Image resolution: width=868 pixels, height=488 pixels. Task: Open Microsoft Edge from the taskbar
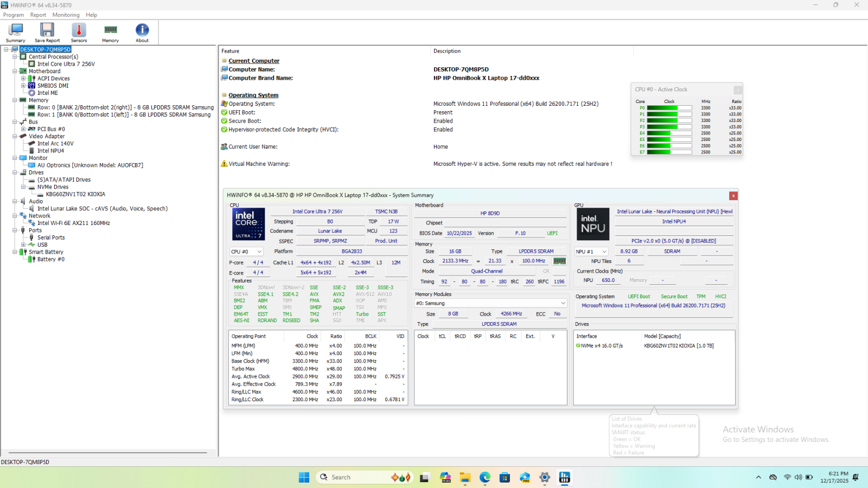point(485,477)
